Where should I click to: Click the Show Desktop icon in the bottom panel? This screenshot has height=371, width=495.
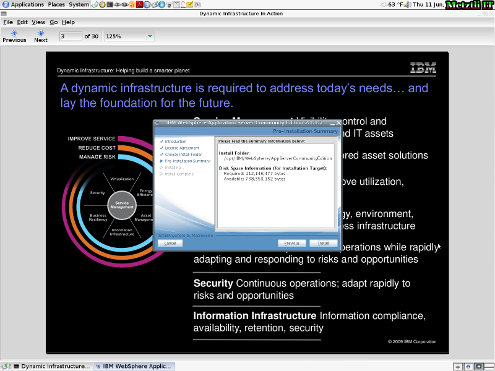[6, 366]
